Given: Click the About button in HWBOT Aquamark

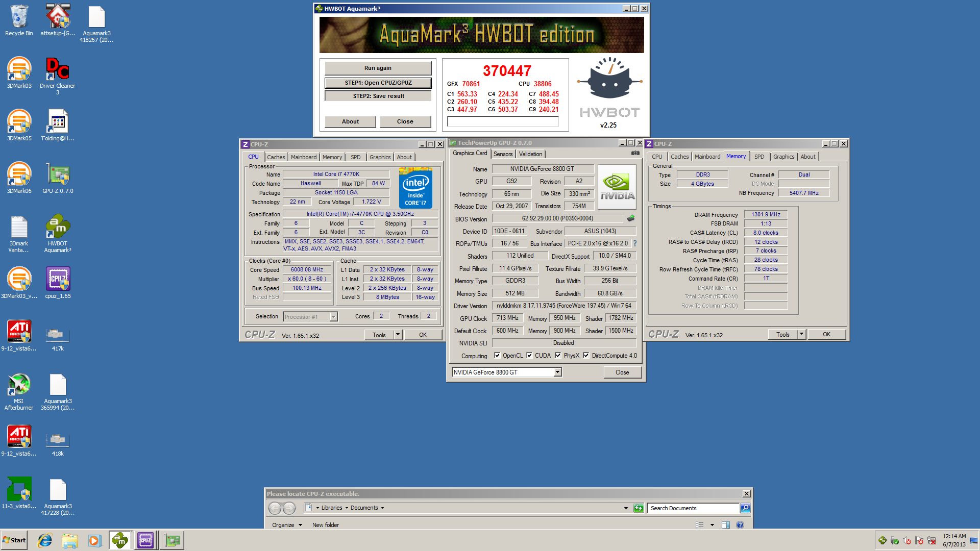Looking at the screenshot, I should (x=350, y=121).
